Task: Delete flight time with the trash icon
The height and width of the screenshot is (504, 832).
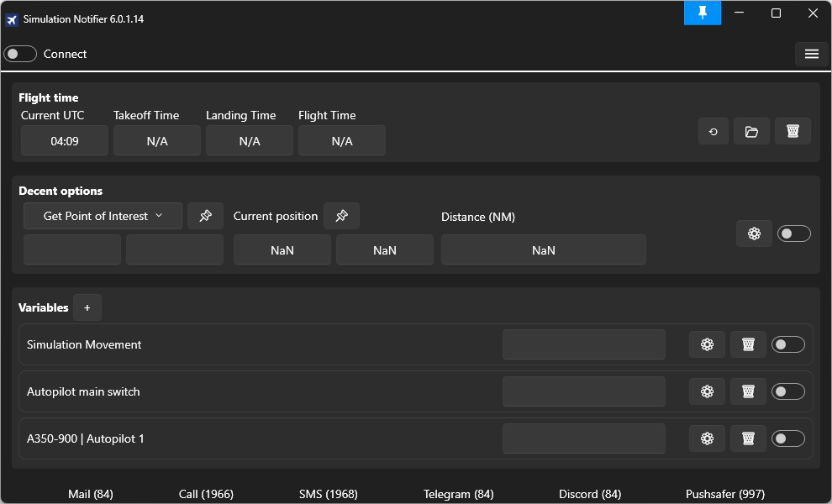Action: pos(793,132)
